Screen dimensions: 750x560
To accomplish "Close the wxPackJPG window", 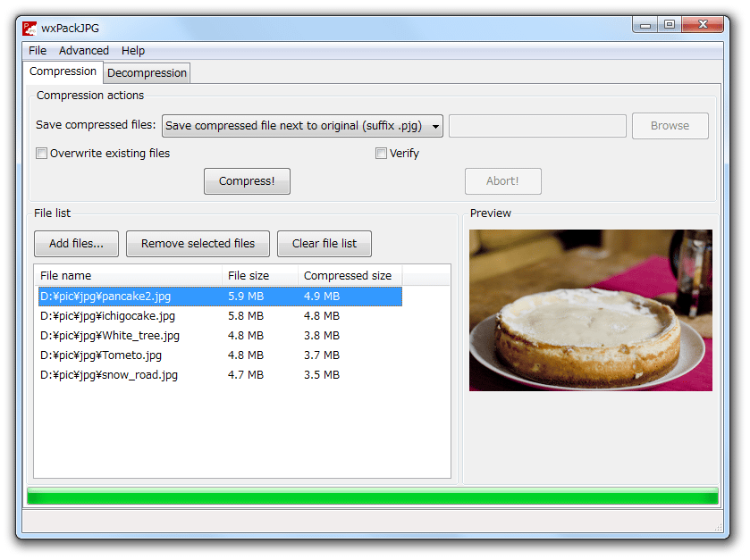I will (x=703, y=24).
